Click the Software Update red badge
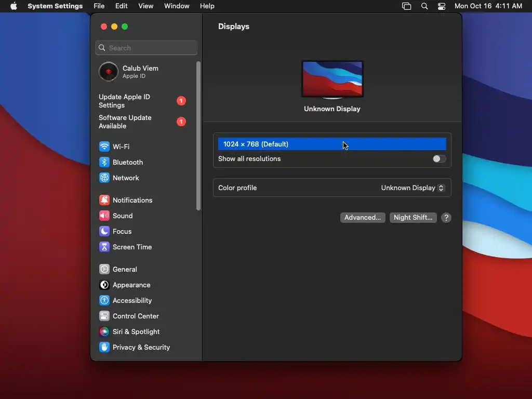532x399 pixels. pyautogui.click(x=181, y=122)
